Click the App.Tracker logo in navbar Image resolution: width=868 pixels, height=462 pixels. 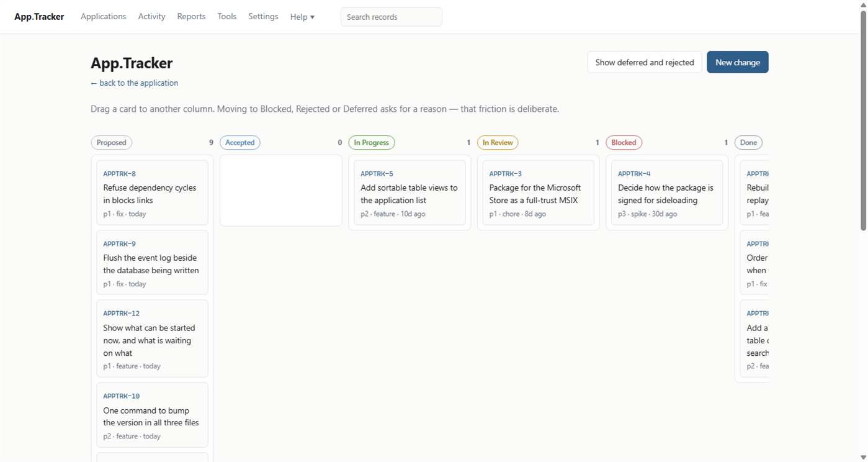pyautogui.click(x=39, y=17)
